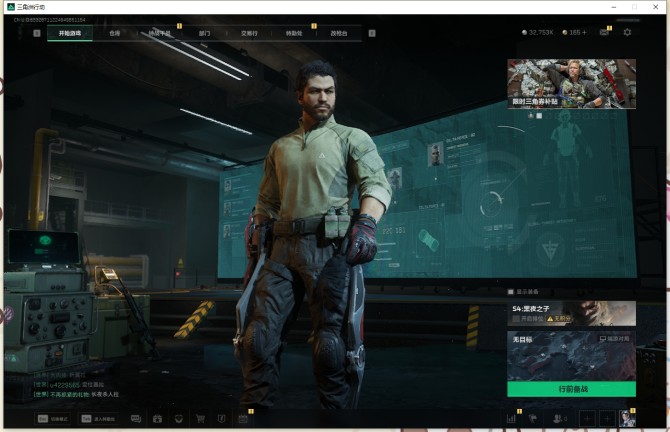
Task: Open the shopping cart store icon
Action: pyautogui.click(x=200, y=419)
